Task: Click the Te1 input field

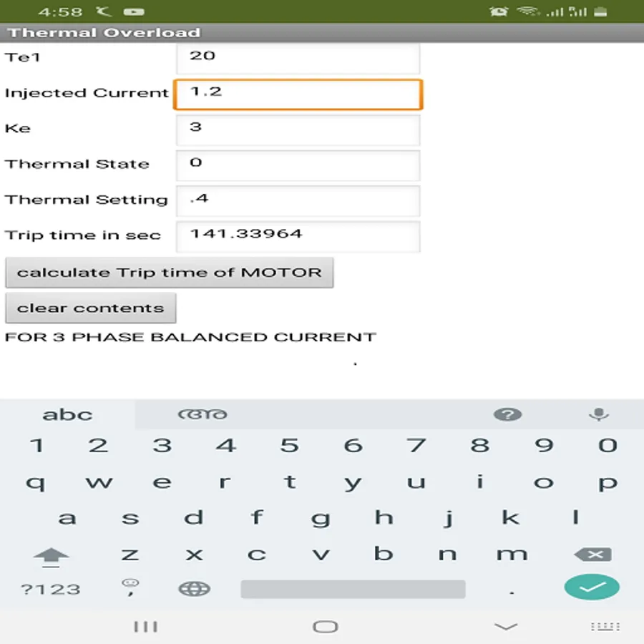Action: click(297, 57)
